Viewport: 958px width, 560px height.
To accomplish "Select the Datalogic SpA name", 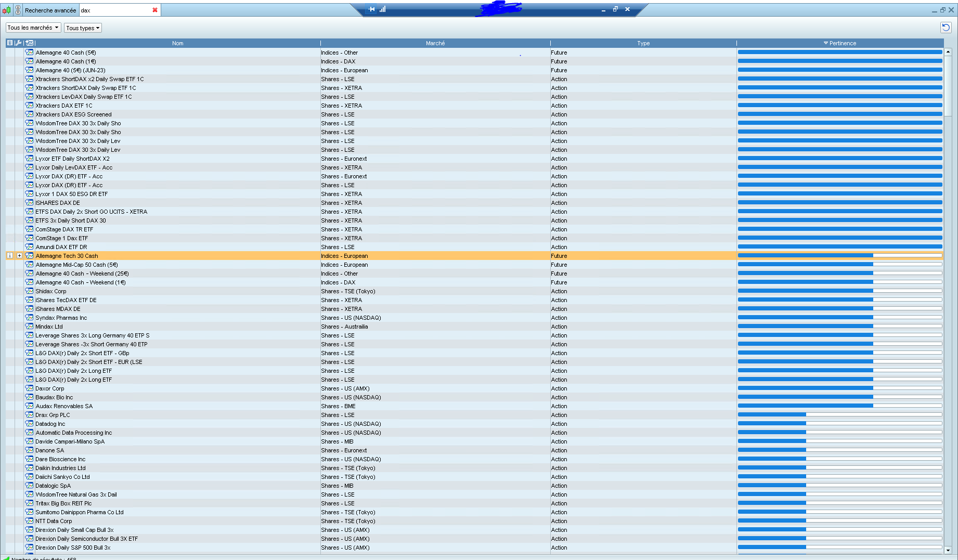I will 53,486.
